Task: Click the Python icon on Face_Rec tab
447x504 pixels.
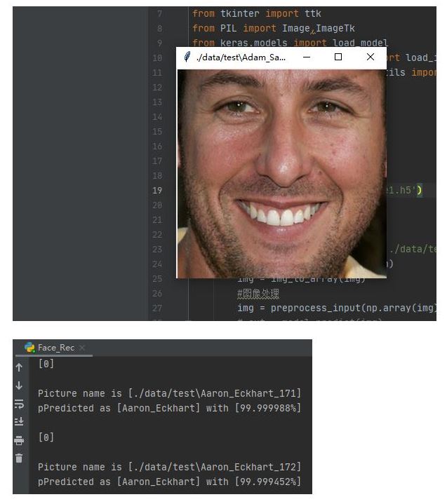Action: [30, 348]
